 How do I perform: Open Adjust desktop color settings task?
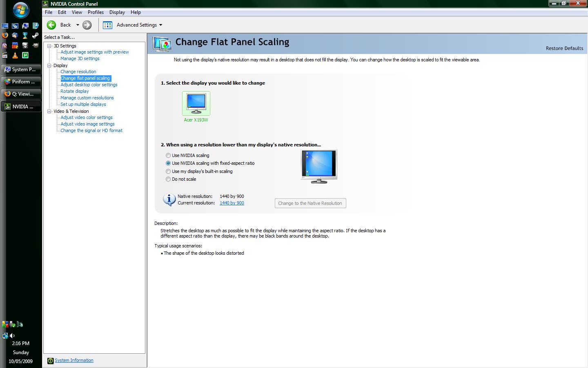(89, 85)
